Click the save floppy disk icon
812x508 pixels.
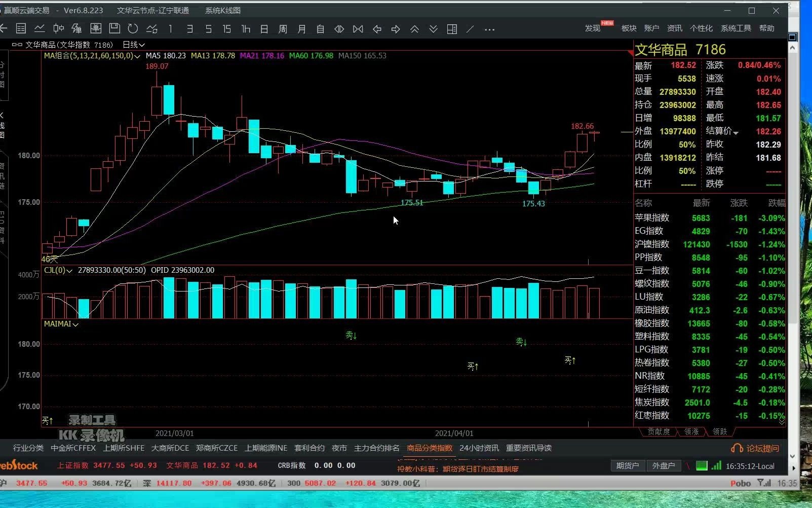click(114, 29)
